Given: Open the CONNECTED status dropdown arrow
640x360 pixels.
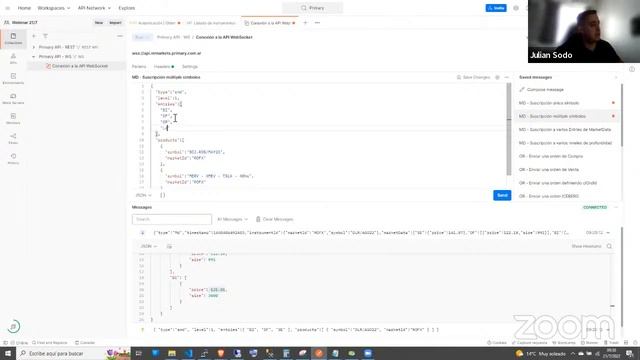Looking at the screenshot, I should [x=616, y=207].
